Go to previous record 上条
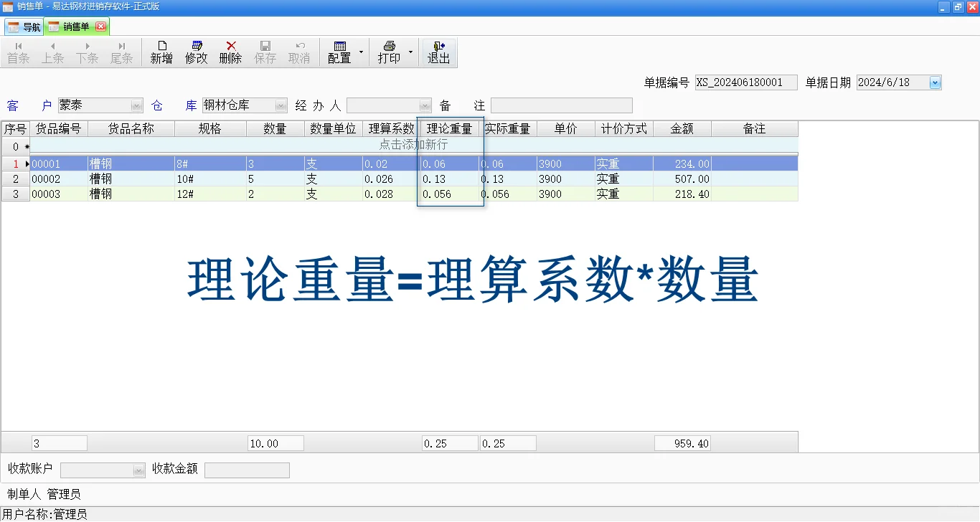The height and width of the screenshot is (522, 980). pyautogui.click(x=52, y=53)
